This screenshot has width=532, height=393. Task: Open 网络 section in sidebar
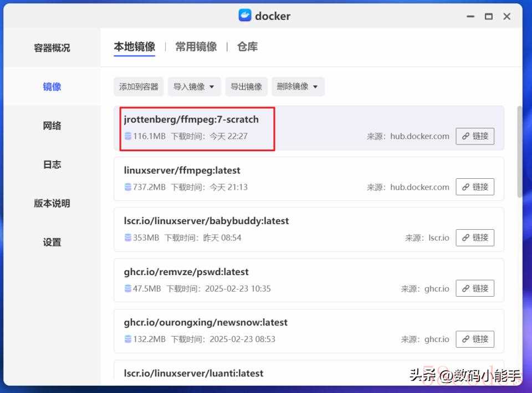pyautogui.click(x=52, y=126)
